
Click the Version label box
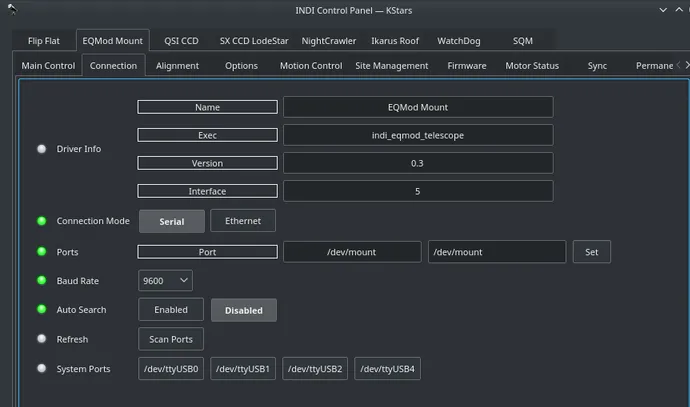tap(207, 163)
